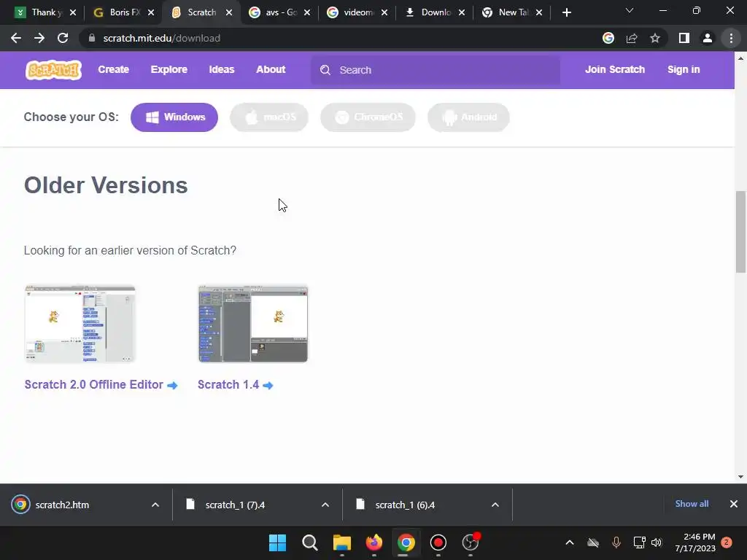This screenshot has height=560, width=747.
Task: Click the volume speaker tray icon
Action: click(657, 542)
